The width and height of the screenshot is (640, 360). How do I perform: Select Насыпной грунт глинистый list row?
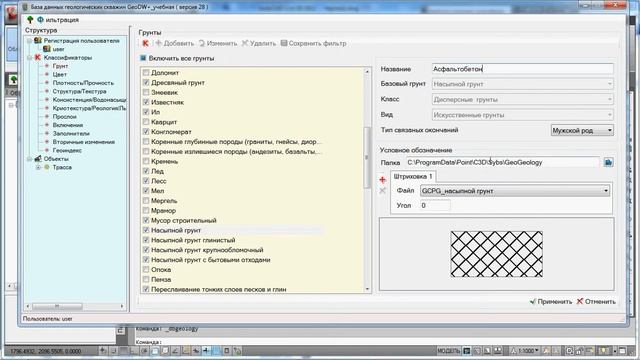[x=193, y=240]
